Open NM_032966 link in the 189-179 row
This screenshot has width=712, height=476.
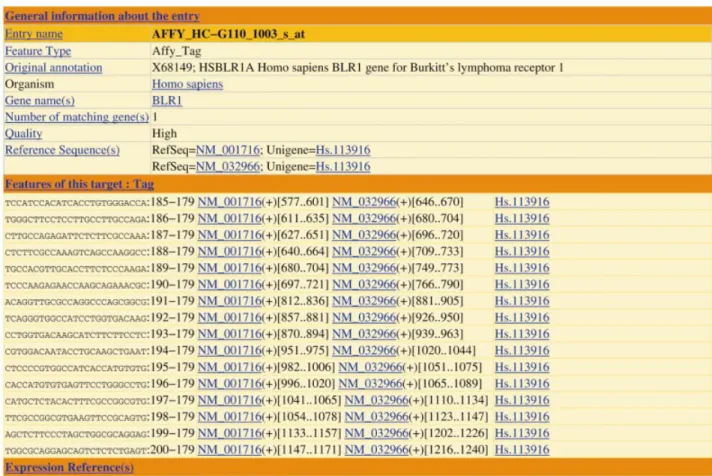pos(364,268)
